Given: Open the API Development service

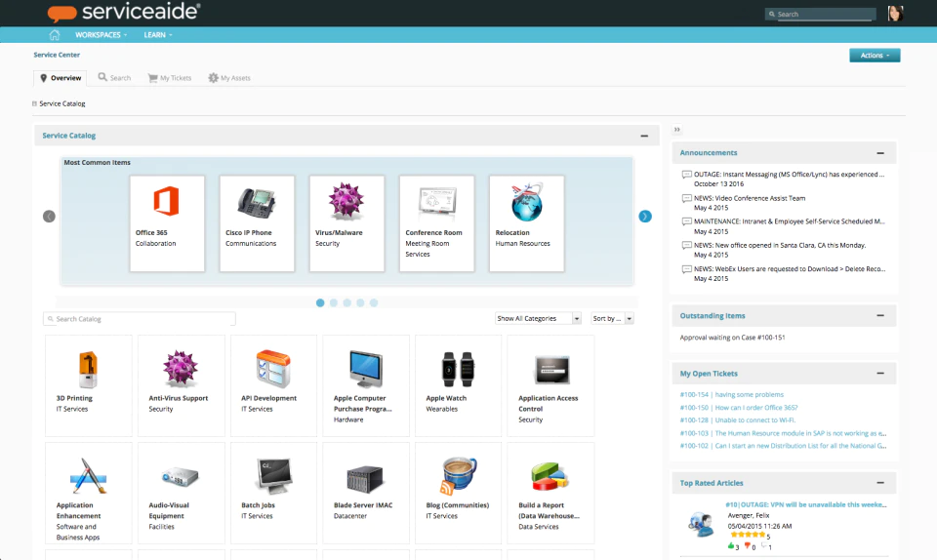Looking at the screenshot, I should [273, 385].
